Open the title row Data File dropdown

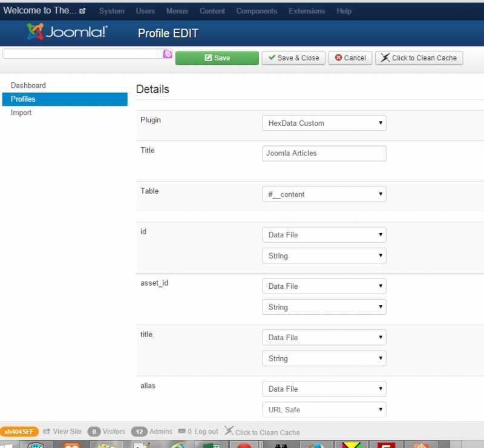[324, 337]
